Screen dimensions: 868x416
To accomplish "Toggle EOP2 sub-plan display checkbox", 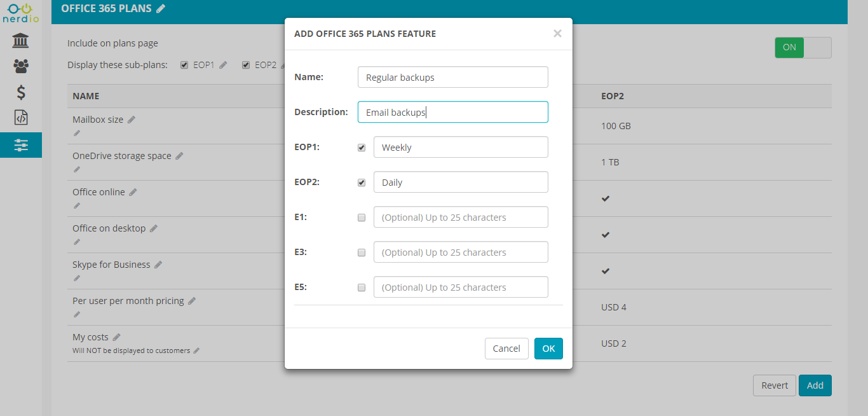I will 246,65.
